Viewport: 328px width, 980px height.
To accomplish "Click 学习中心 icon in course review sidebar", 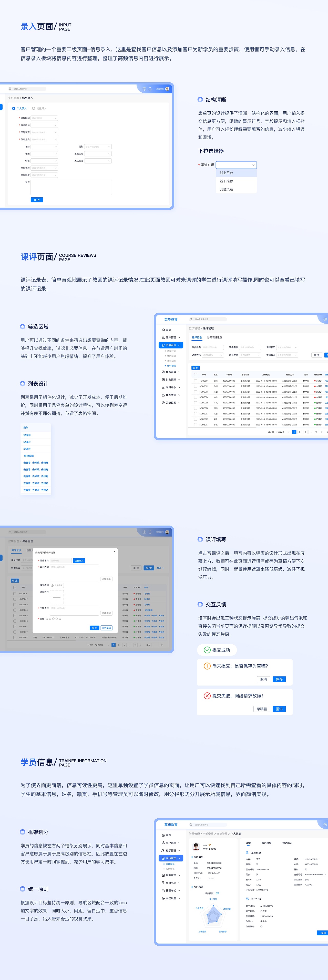I will pos(163,387).
